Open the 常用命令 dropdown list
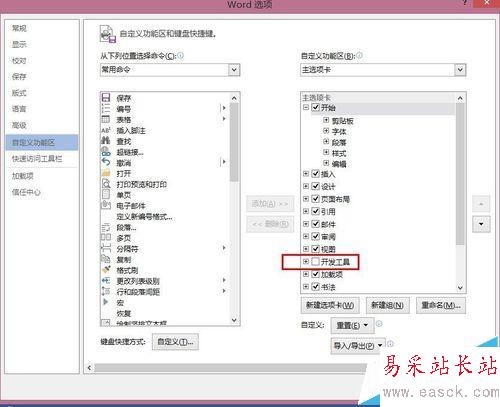This screenshot has width=500, height=407. coord(234,70)
